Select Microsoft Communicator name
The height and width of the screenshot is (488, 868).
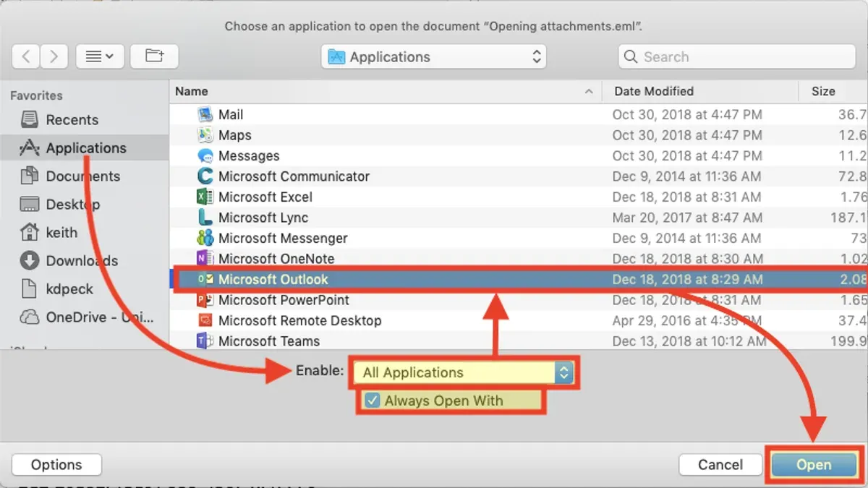294,176
